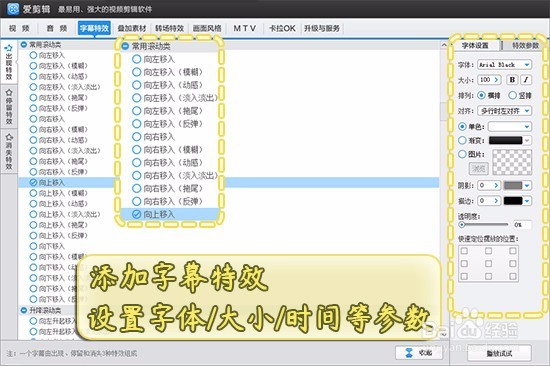Click the gray 阴影 color swatch
The width and height of the screenshot is (550, 366).
[x=513, y=185]
